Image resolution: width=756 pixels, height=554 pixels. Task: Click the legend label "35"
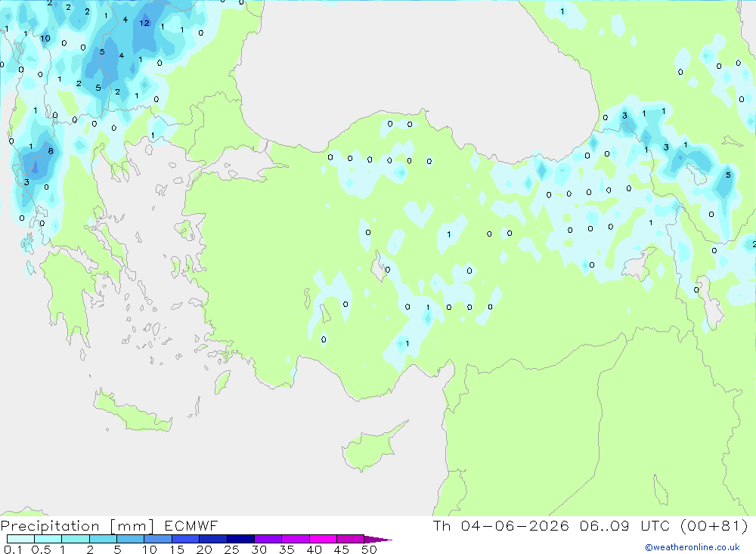[x=287, y=549]
